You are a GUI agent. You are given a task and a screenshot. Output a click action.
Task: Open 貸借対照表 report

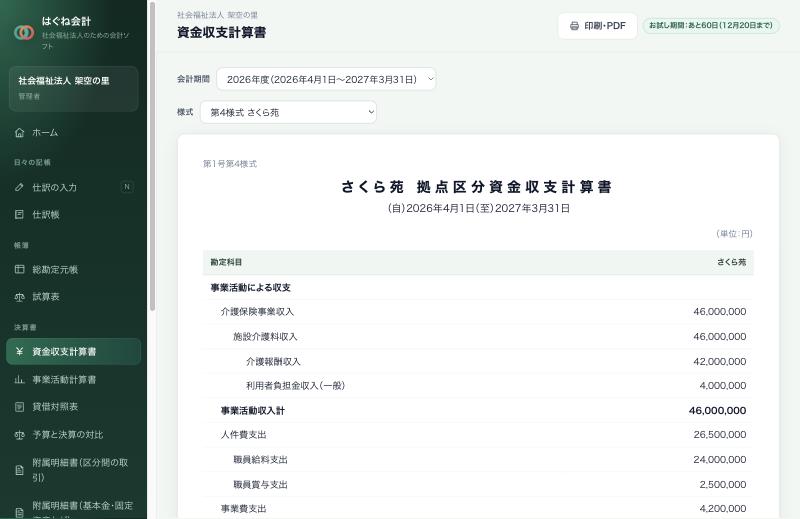coord(73,407)
